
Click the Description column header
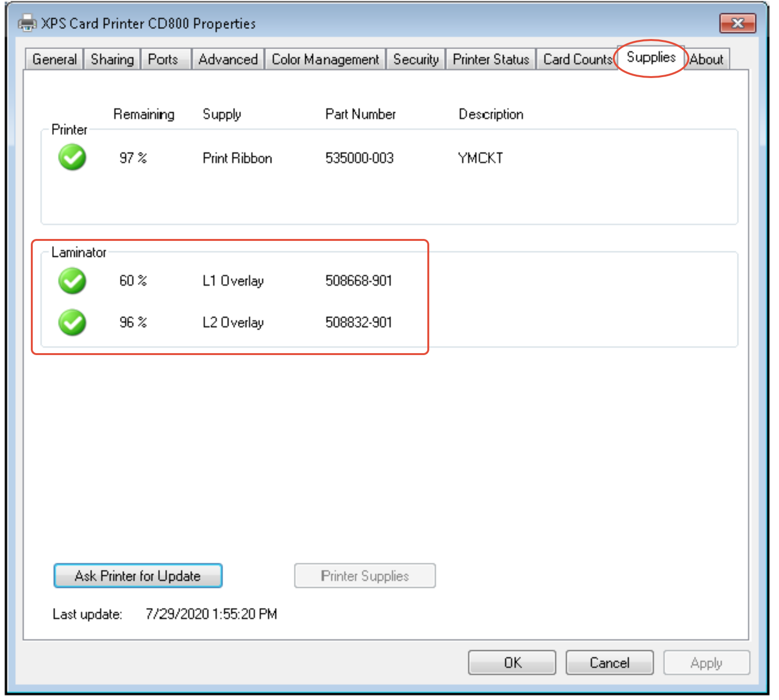pyautogui.click(x=491, y=114)
